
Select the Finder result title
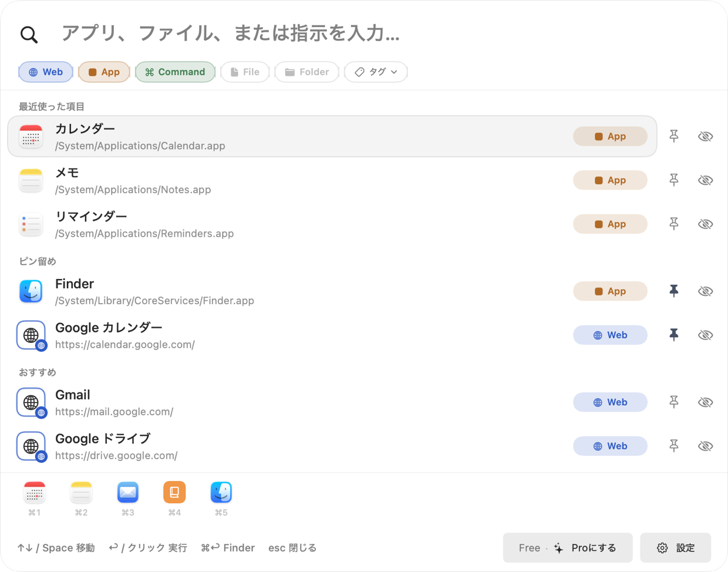(x=75, y=284)
